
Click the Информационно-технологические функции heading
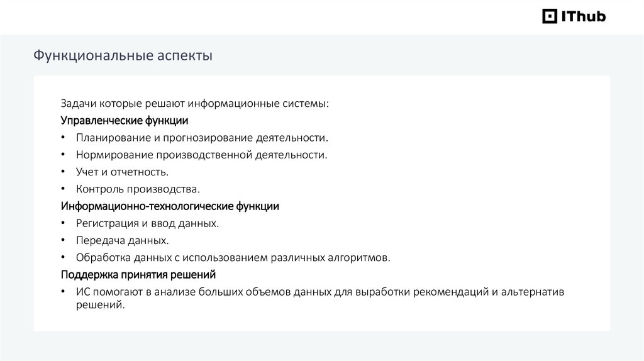pos(170,206)
